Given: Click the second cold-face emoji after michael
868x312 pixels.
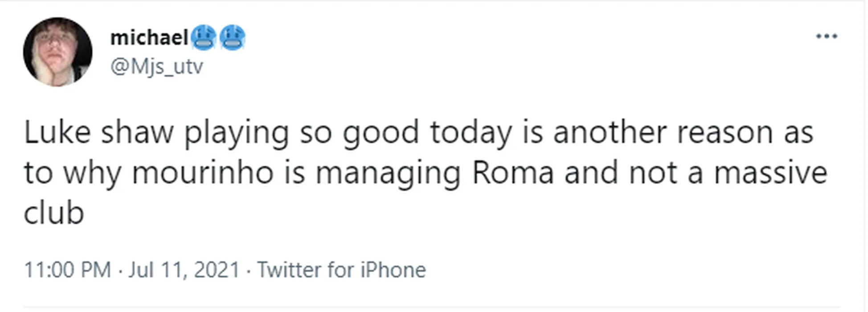Looking at the screenshot, I should tap(232, 37).
